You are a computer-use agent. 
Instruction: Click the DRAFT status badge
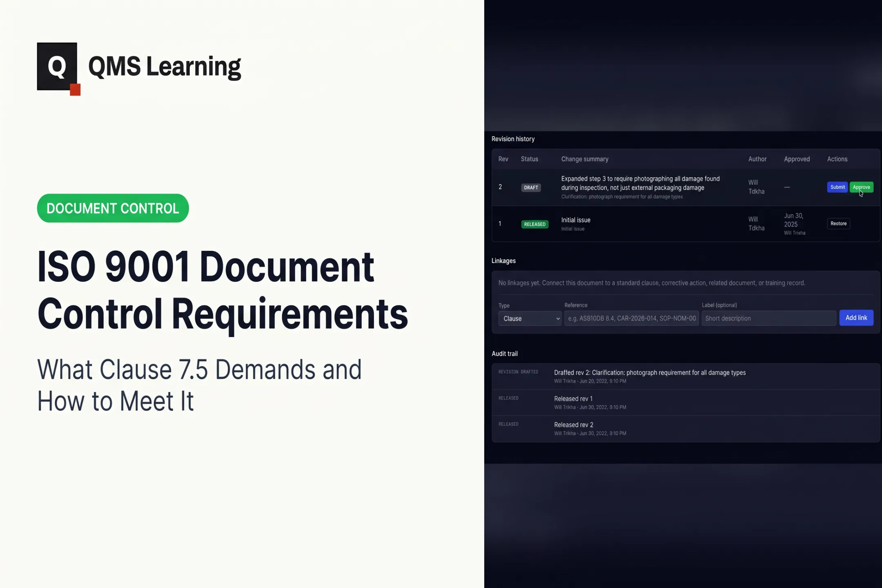tap(531, 187)
